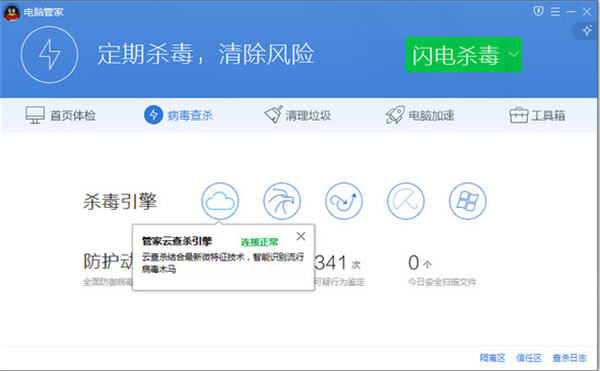Switch to the 病毒查杀 tab
This screenshot has height=371, width=600.
pos(178,115)
